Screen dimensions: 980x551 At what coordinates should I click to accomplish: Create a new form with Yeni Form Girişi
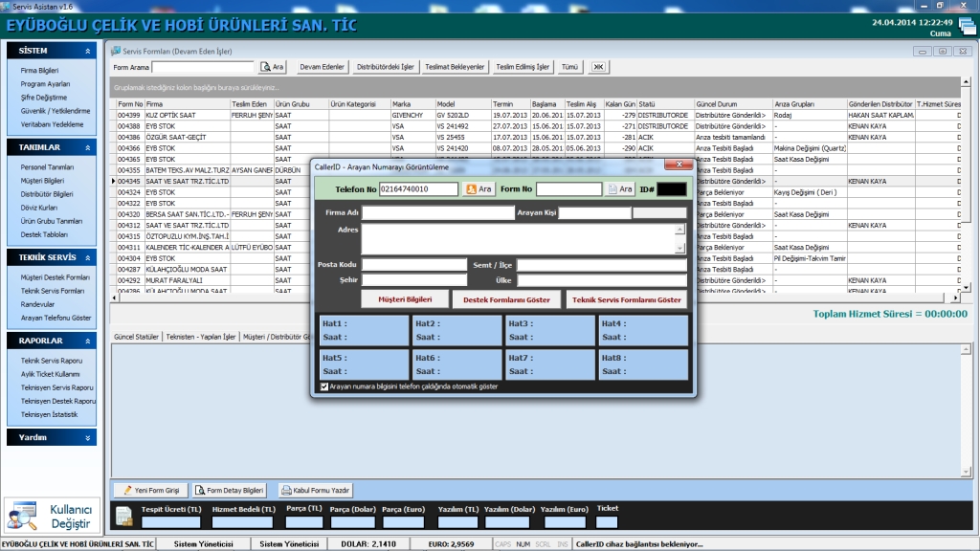[x=151, y=491]
